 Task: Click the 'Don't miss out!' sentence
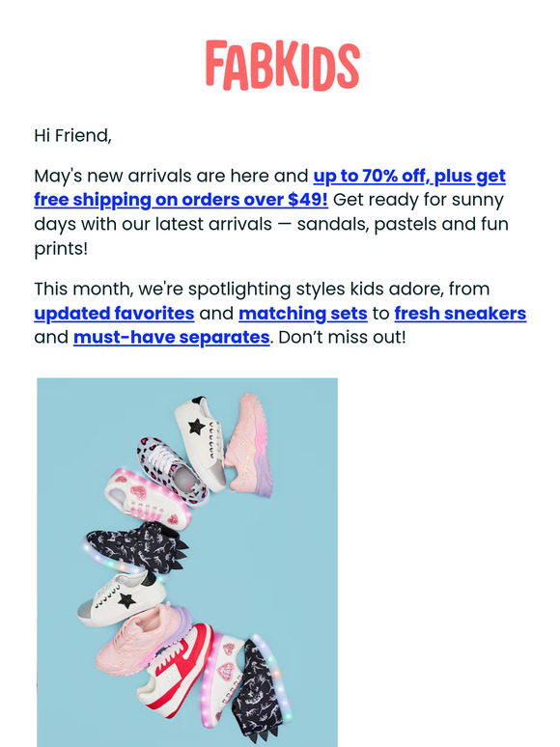tap(342, 337)
